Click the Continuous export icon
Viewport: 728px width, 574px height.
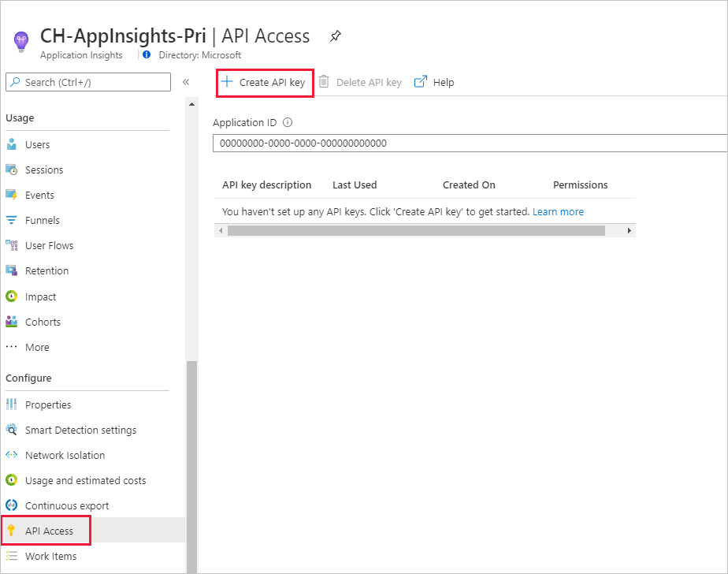click(x=12, y=505)
